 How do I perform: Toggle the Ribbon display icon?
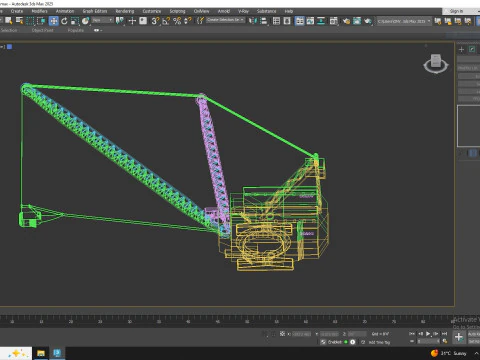[300, 21]
